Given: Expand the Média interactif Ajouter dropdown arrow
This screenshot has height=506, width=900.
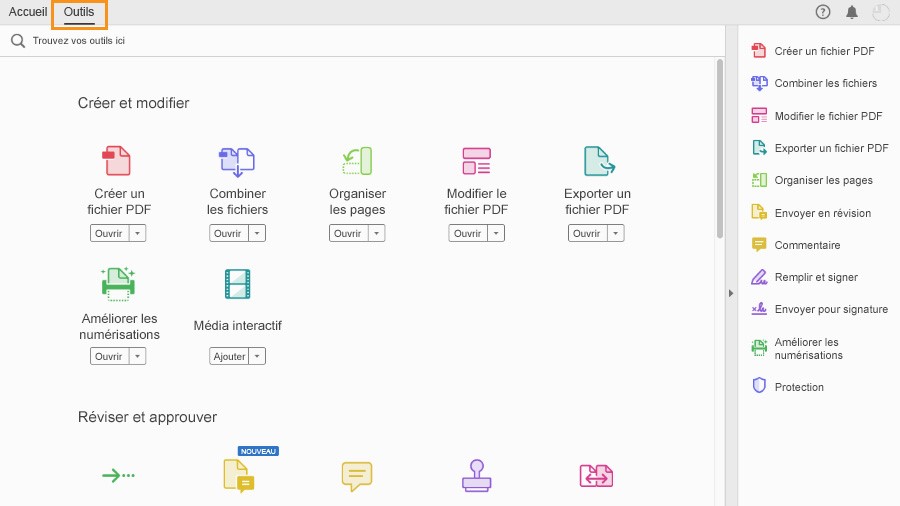Looking at the screenshot, I should click(257, 356).
